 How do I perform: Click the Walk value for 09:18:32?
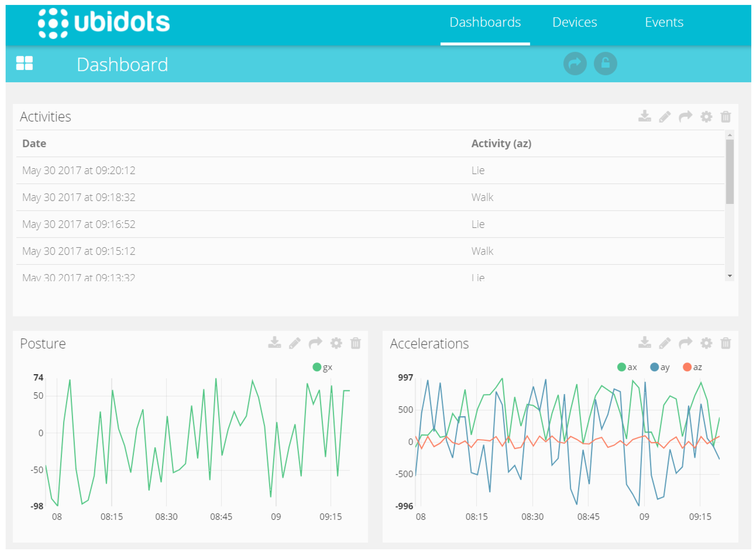[482, 197]
